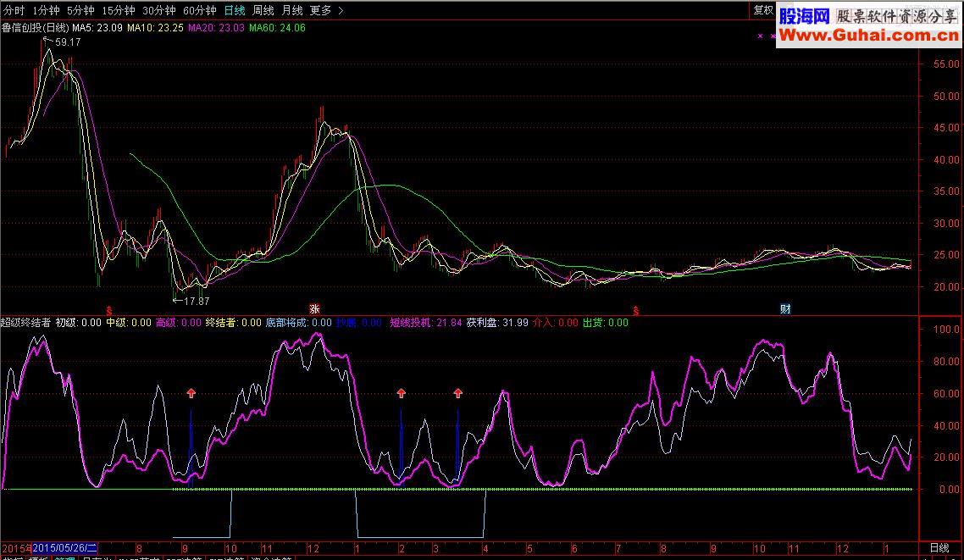
Task: Click the 35.00 price axis label
Action: point(946,191)
